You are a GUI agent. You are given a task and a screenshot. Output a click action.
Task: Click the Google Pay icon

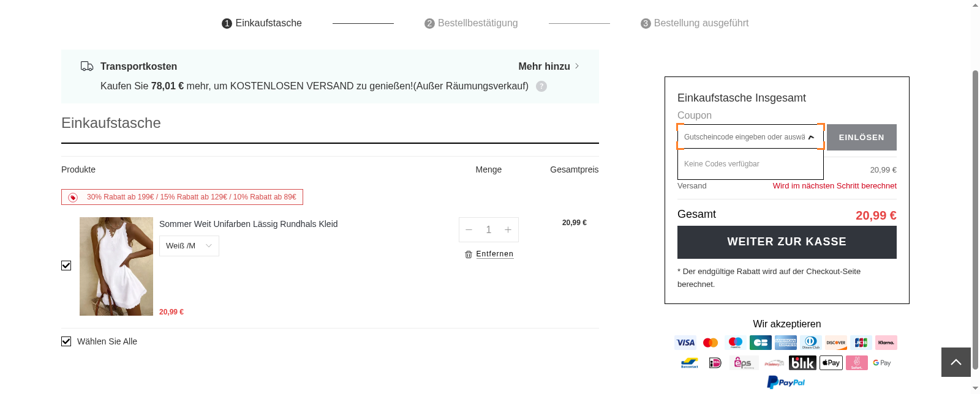tap(882, 363)
